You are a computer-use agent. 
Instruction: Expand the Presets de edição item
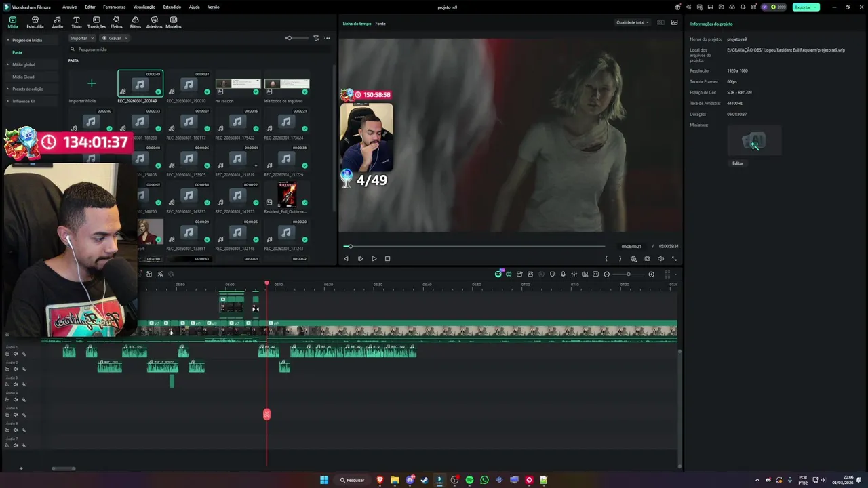tap(8, 89)
